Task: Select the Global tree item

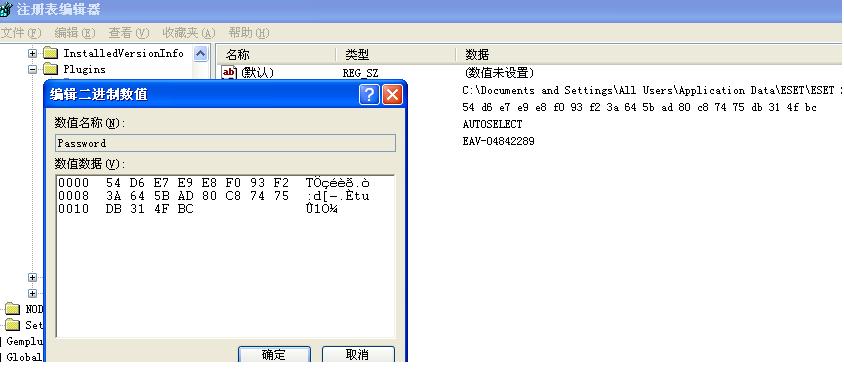Action: tap(24, 357)
